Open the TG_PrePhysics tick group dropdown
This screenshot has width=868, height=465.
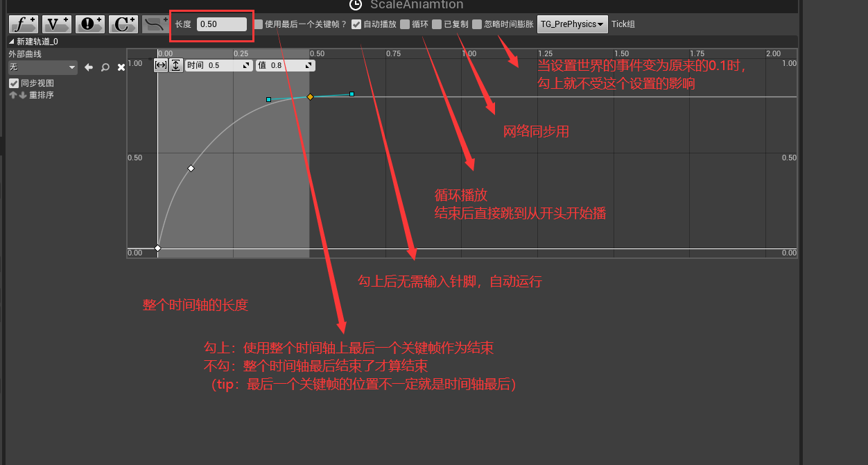point(573,24)
